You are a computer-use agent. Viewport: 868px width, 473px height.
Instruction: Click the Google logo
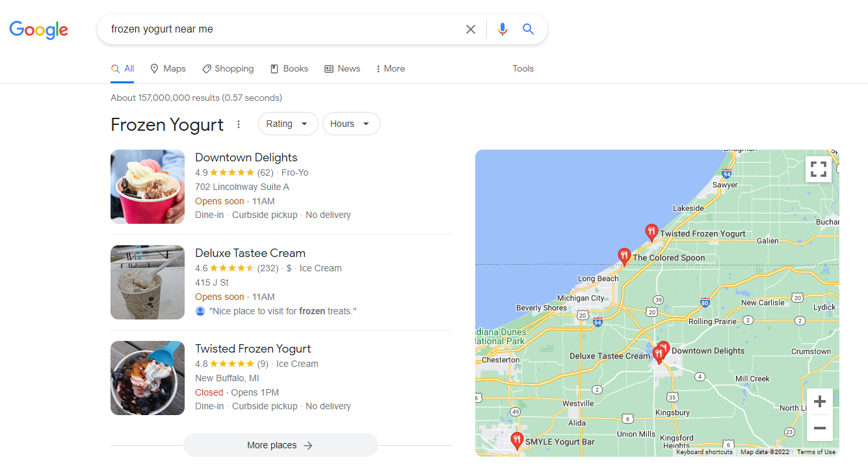tap(38, 30)
